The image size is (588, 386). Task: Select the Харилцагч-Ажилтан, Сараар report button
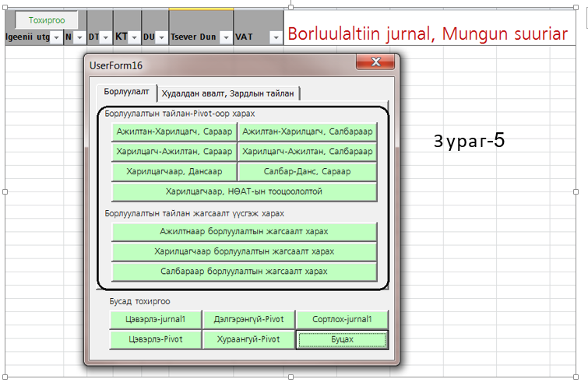click(x=174, y=151)
